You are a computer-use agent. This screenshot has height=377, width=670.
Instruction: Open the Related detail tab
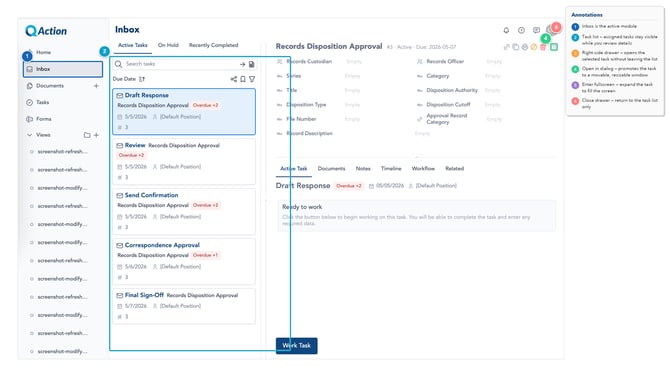tap(454, 169)
